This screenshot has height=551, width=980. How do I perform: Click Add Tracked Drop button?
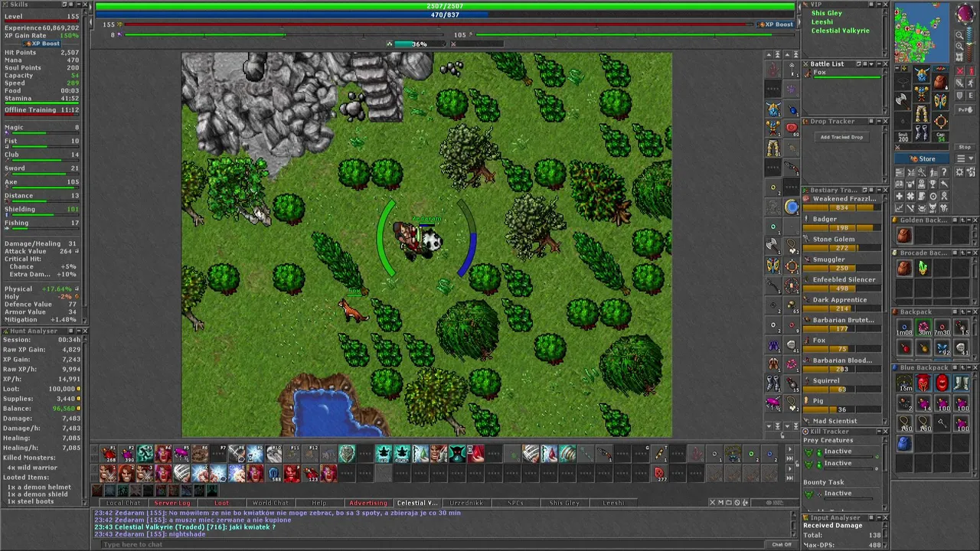[x=841, y=137]
